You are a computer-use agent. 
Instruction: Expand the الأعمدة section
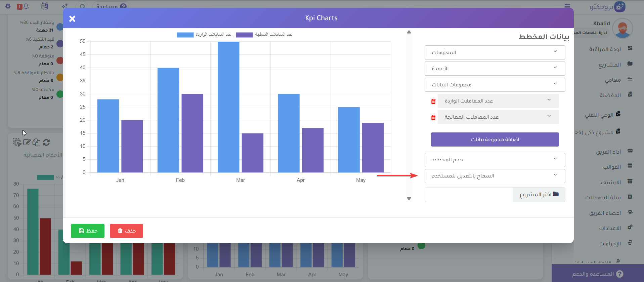(495, 69)
